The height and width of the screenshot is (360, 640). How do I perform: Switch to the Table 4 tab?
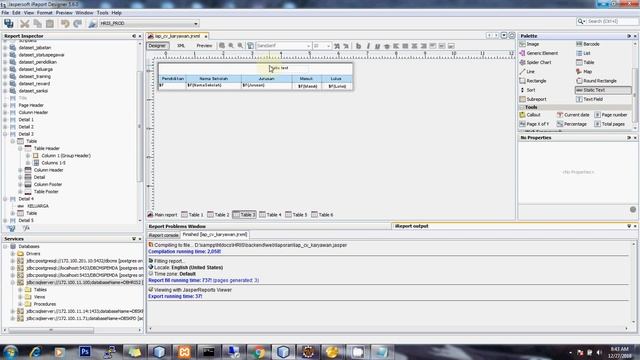(x=270, y=215)
